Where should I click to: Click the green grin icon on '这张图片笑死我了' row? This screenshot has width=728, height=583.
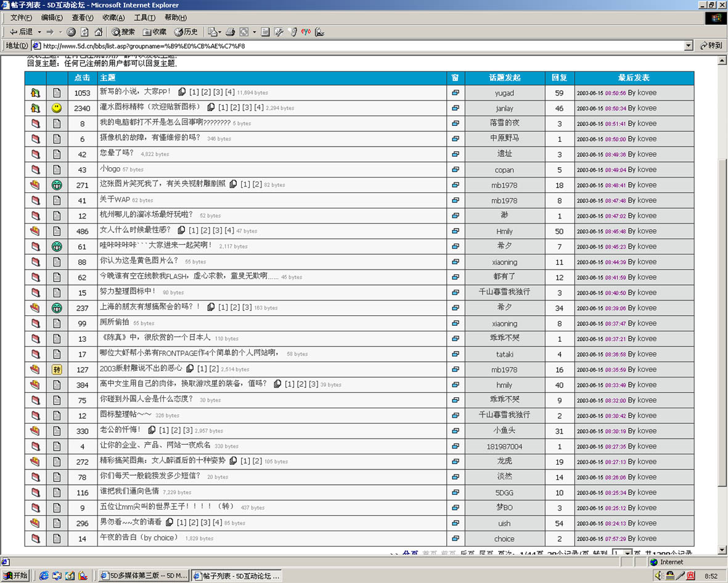click(x=57, y=185)
